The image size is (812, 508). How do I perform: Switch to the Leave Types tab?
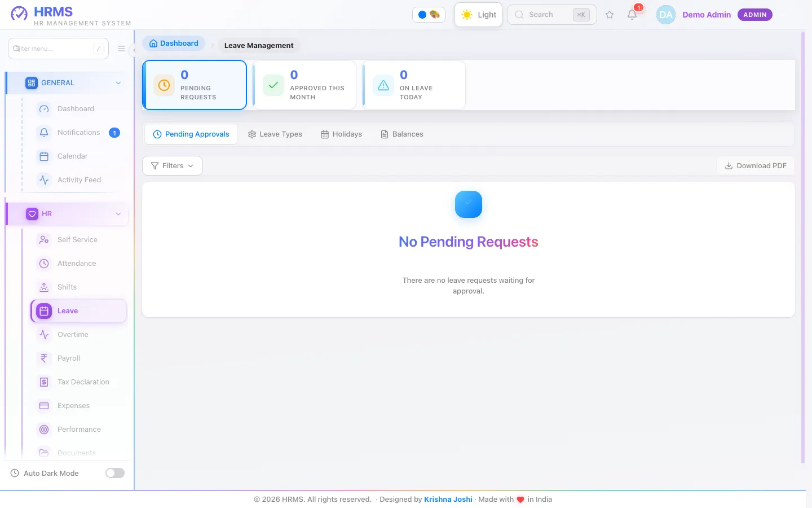click(x=275, y=134)
